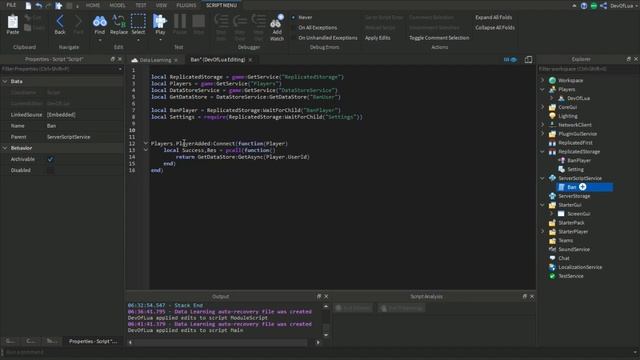Screen dimensions: 640x360
Task: Switch to the MODEL ribbon tab
Action: pyautogui.click(x=118, y=5)
